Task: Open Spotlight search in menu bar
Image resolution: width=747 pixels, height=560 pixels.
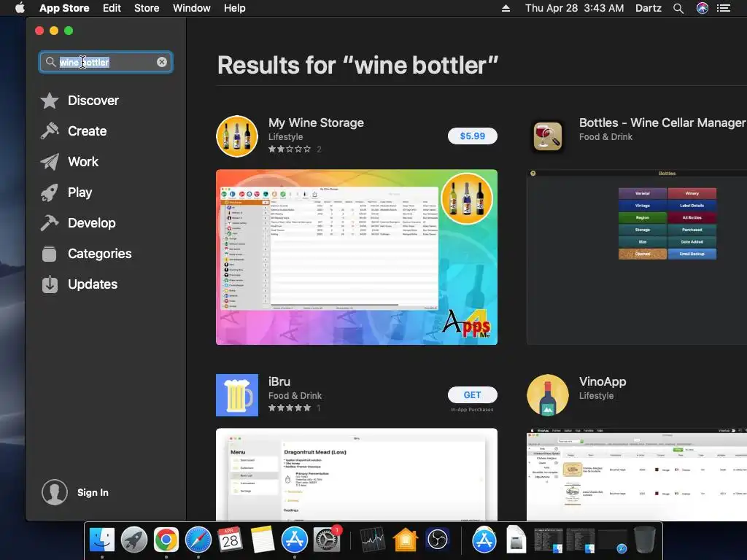Action: (x=678, y=8)
